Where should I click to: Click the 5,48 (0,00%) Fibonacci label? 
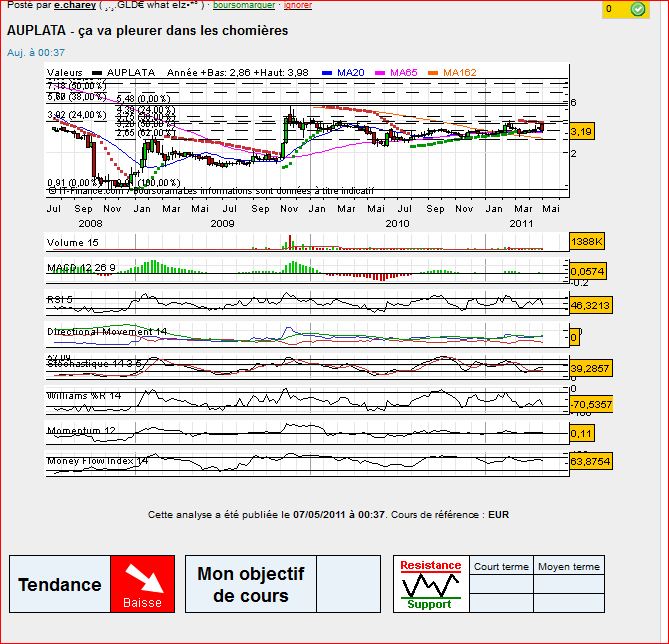coord(143,99)
